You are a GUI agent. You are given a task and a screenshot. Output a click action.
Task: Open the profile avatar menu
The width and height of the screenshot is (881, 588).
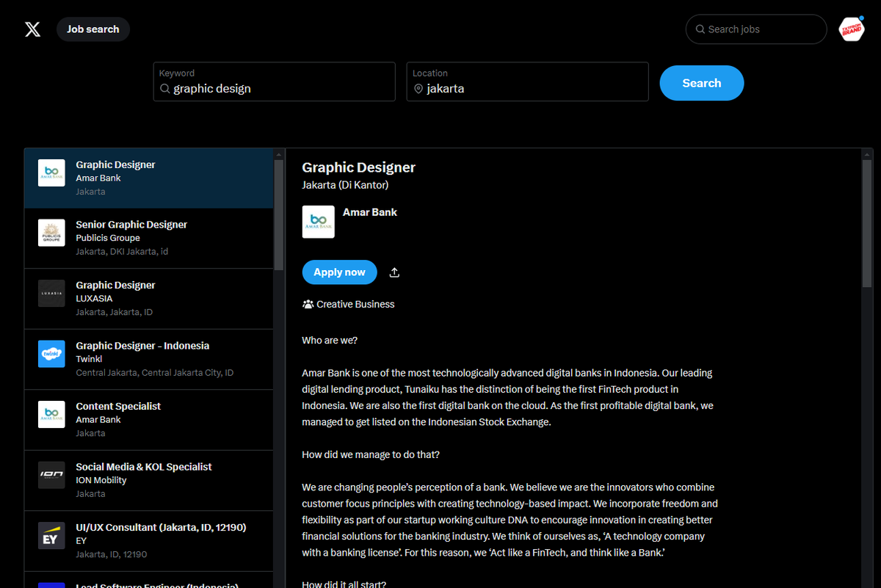click(x=852, y=29)
